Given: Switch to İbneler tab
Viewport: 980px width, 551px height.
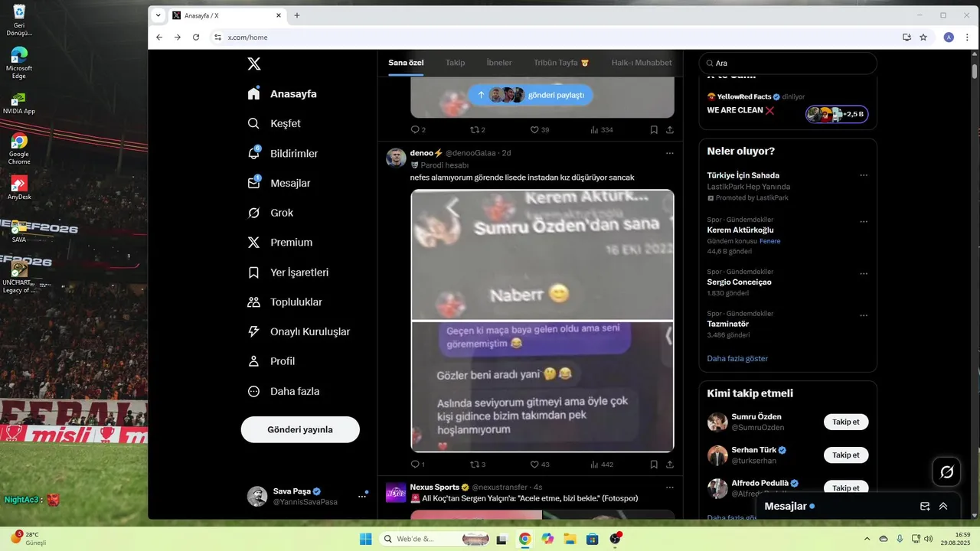Looking at the screenshot, I should coord(499,63).
